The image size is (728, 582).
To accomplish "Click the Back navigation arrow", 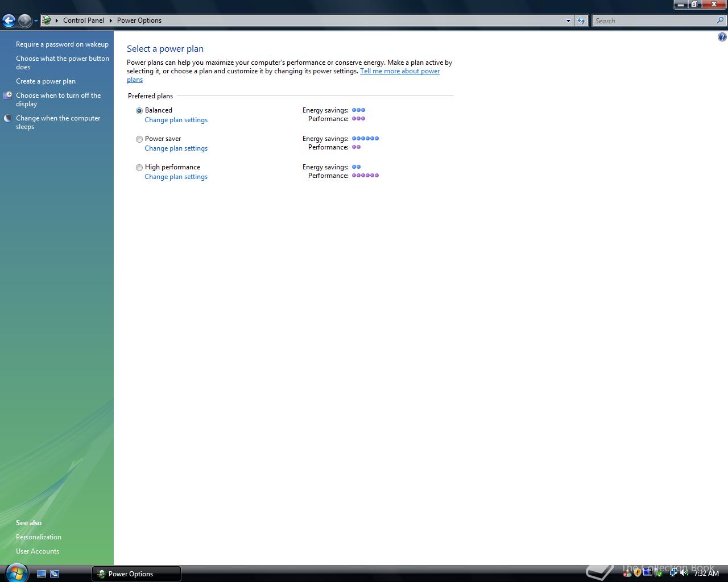I will pos(9,21).
